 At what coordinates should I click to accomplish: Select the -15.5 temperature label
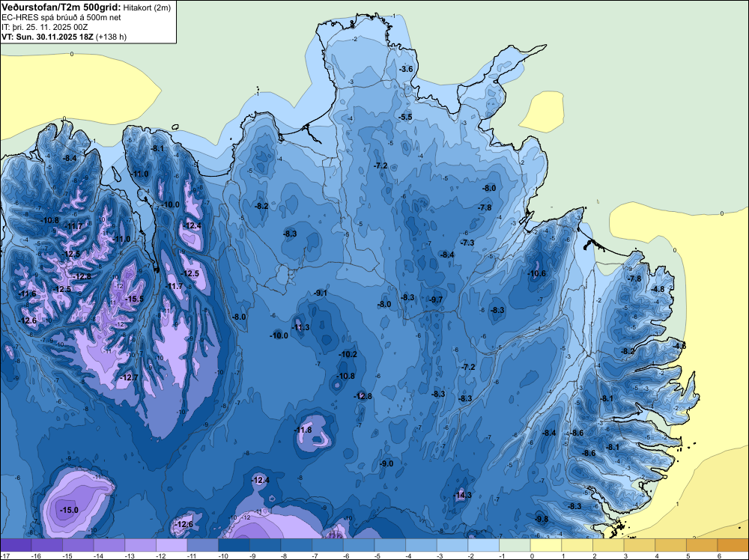(134, 299)
